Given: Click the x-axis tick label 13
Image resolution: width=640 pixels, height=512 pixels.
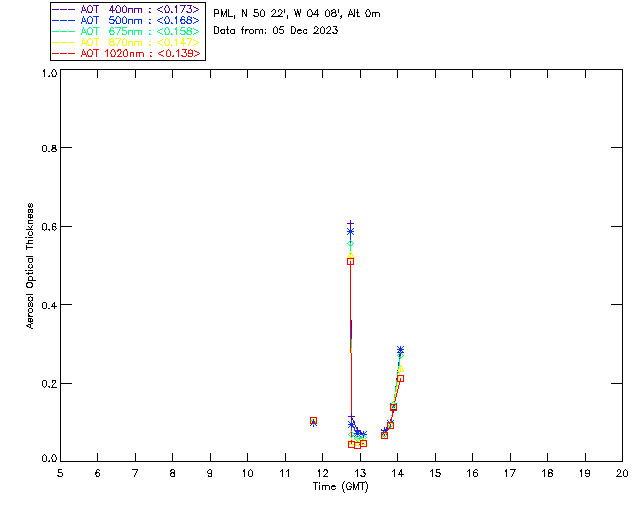Looking at the screenshot, I should [360, 473].
